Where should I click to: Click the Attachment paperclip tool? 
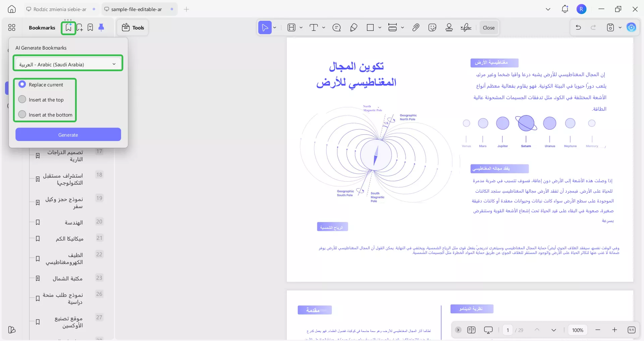[416, 27]
